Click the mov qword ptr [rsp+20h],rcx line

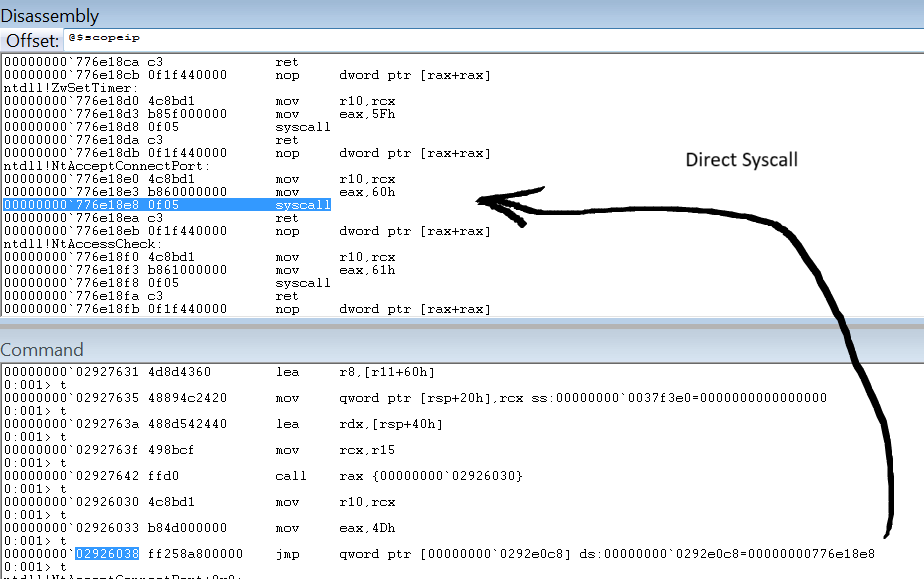coord(415,398)
